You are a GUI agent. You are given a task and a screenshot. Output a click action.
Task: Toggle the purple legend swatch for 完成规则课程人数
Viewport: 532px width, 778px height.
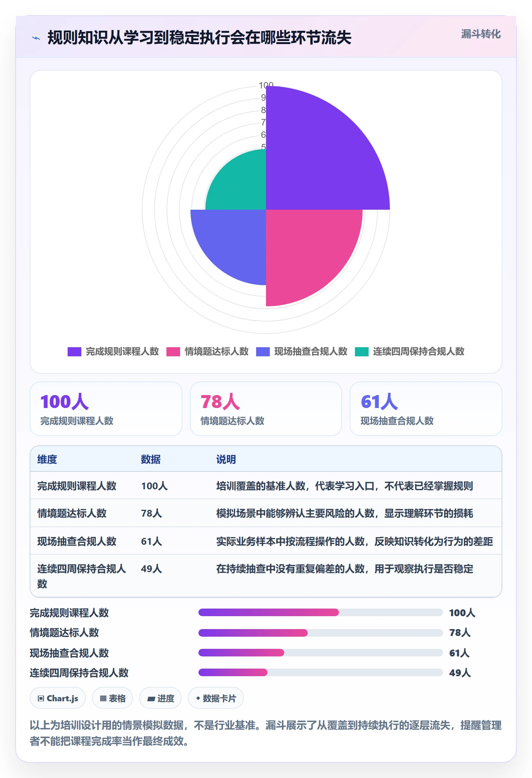[x=74, y=352]
